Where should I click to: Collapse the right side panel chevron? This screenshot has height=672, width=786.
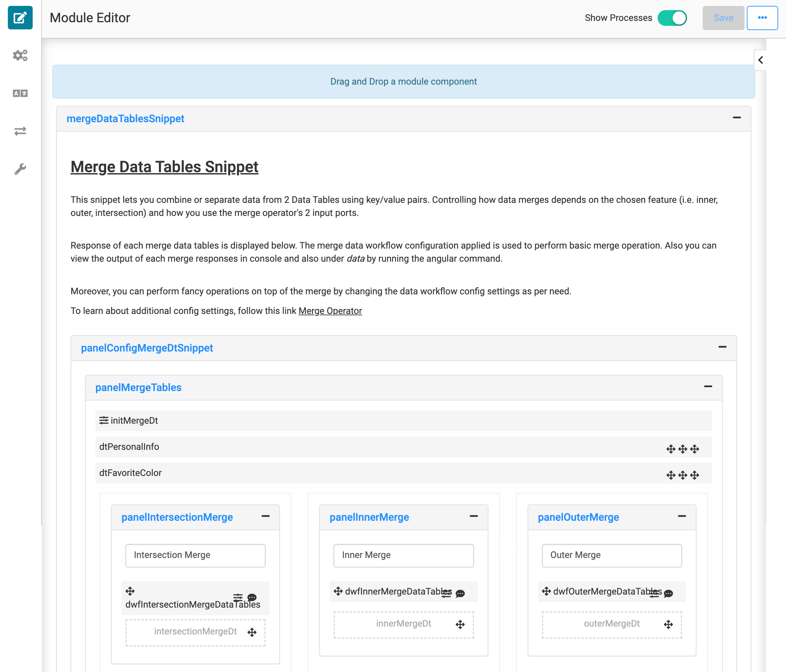pyautogui.click(x=760, y=60)
